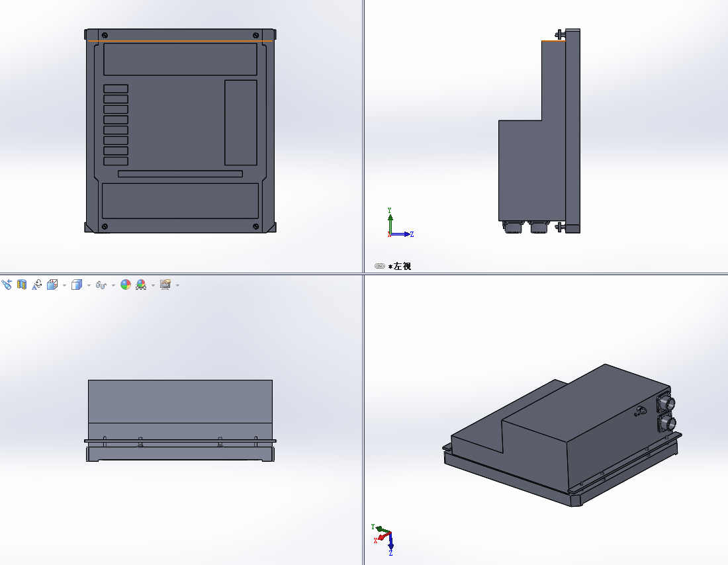The image size is (728, 565).
Task: Click the View Orientation cube icon
Action: click(52, 284)
